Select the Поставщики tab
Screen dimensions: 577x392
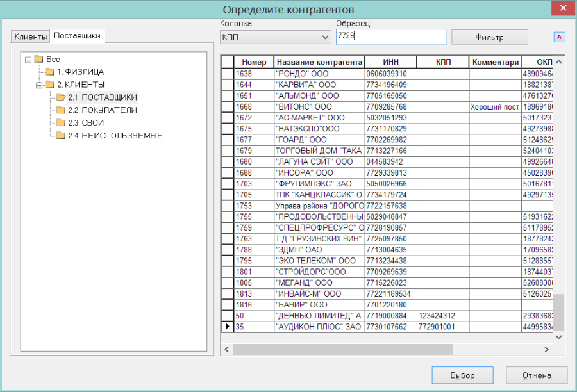tap(78, 36)
